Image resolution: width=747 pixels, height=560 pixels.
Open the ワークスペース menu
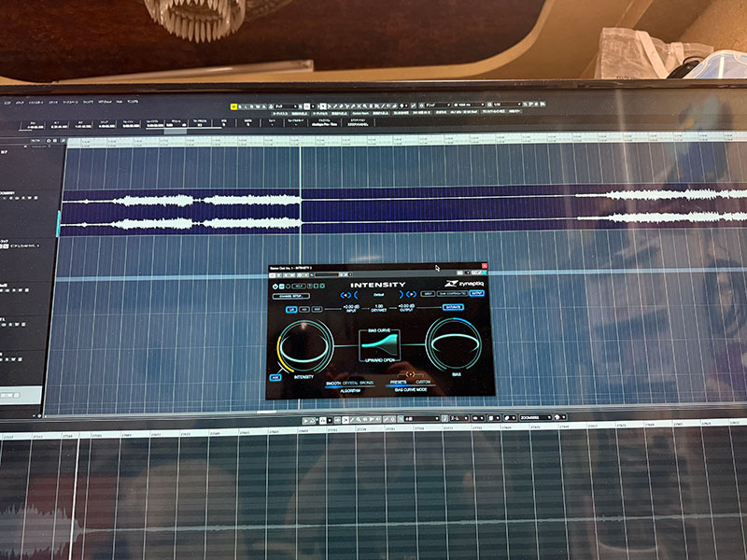click(70, 103)
